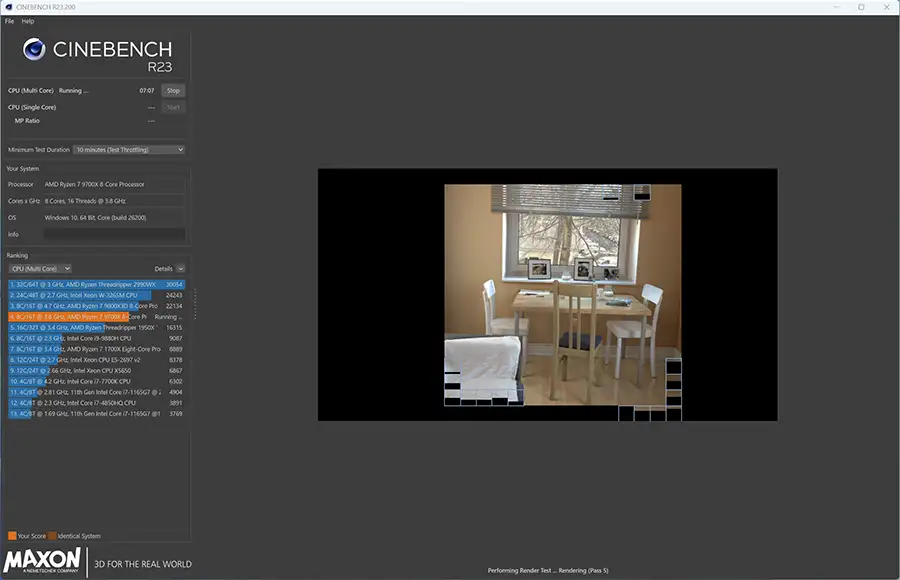The image size is (900, 580).
Task: Select the i7-1165G7 2.81 GHz row
Action: point(96,392)
